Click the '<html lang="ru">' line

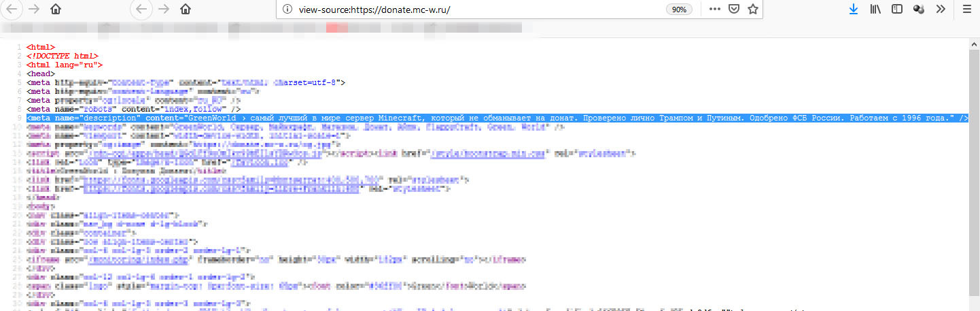[x=65, y=65]
